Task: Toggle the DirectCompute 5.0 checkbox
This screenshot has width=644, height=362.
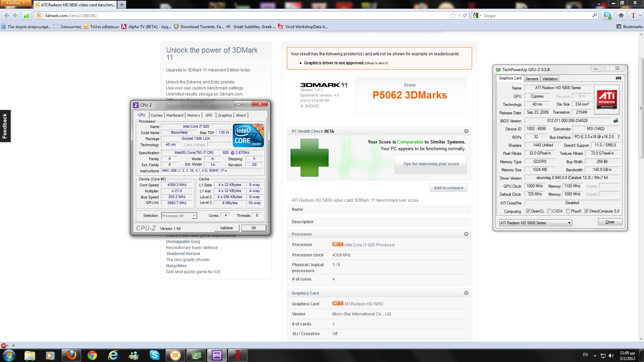Action: coord(586,211)
